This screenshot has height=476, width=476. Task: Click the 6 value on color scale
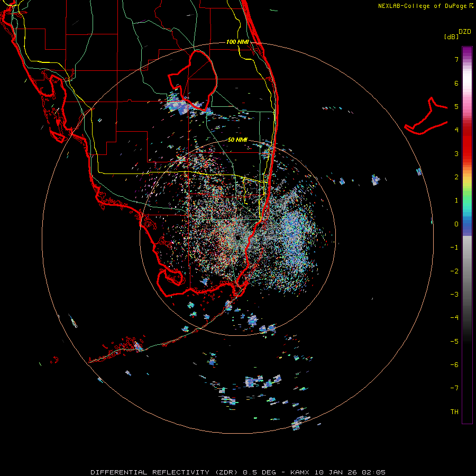[x=456, y=83]
